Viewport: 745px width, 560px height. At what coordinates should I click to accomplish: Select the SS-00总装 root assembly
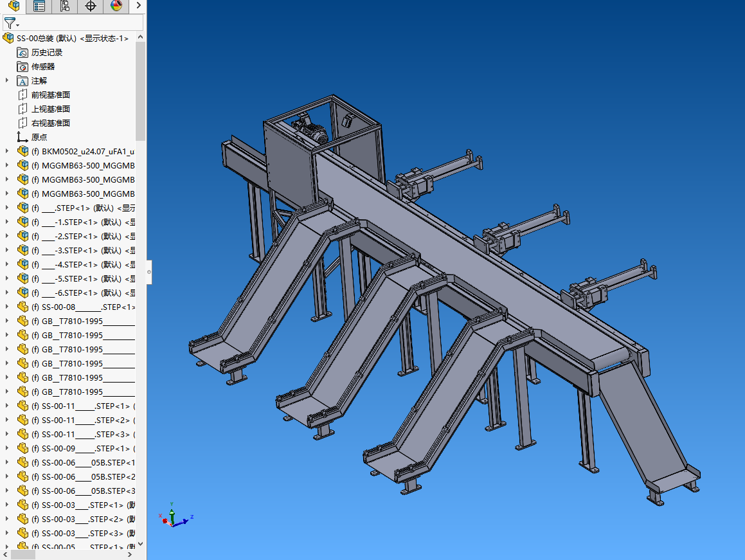72,39
